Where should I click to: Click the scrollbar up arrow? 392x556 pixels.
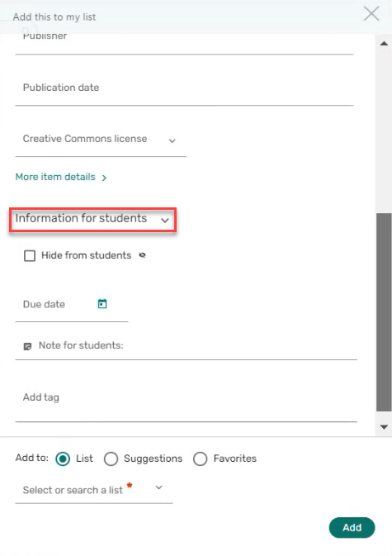click(384, 44)
